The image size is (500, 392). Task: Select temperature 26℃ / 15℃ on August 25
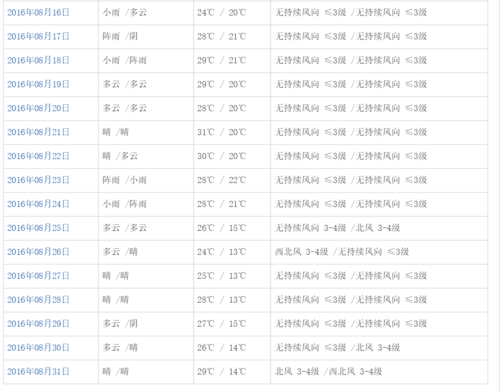(x=221, y=228)
